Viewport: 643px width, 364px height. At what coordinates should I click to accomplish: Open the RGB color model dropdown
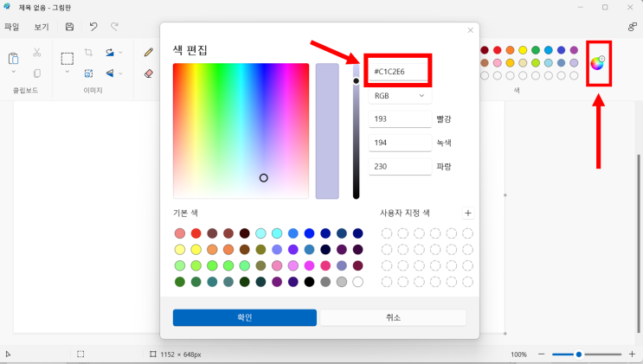pyautogui.click(x=400, y=95)
